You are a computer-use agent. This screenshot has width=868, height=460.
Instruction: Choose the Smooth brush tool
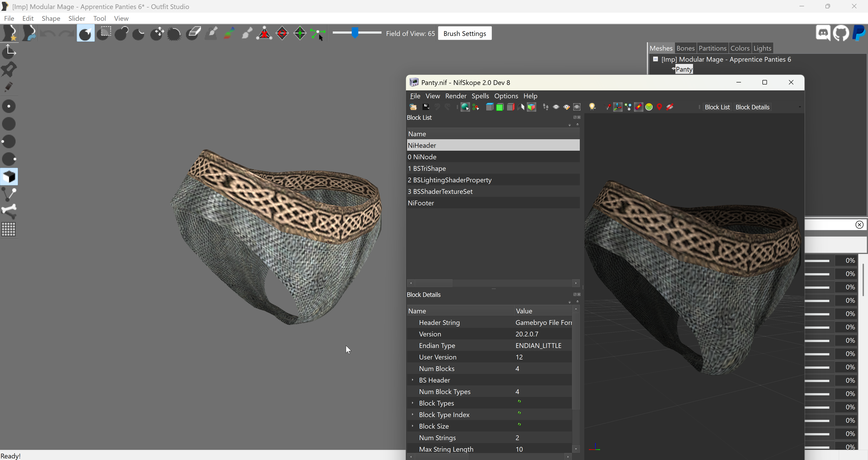[174, 33]
